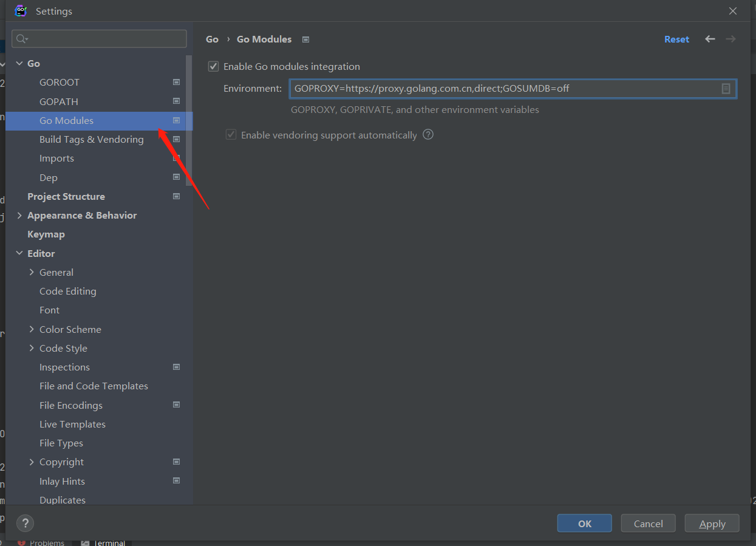
Task: Reset changes with Reset link
Action: pos(676,39)
